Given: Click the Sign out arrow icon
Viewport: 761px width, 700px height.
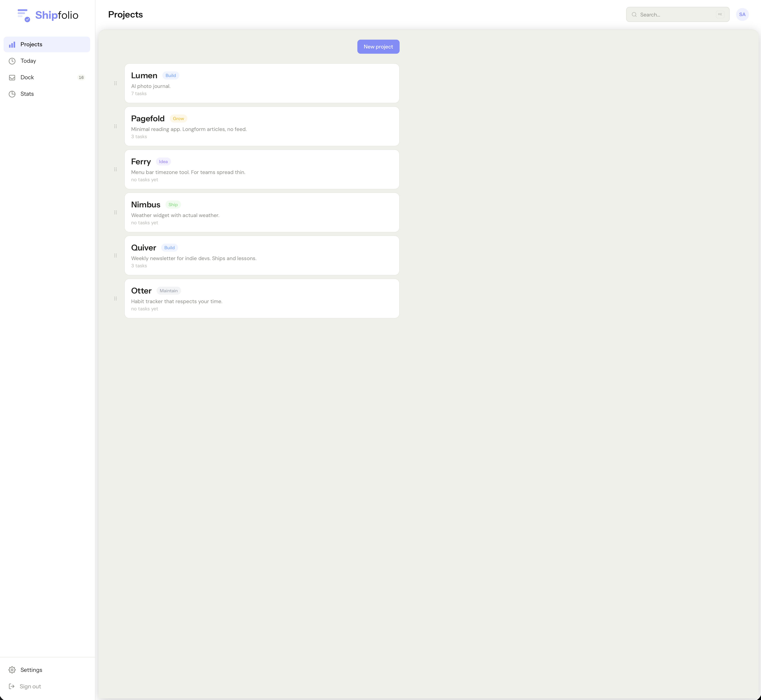Looking at the screenshot, I should (x=12, y=686).
